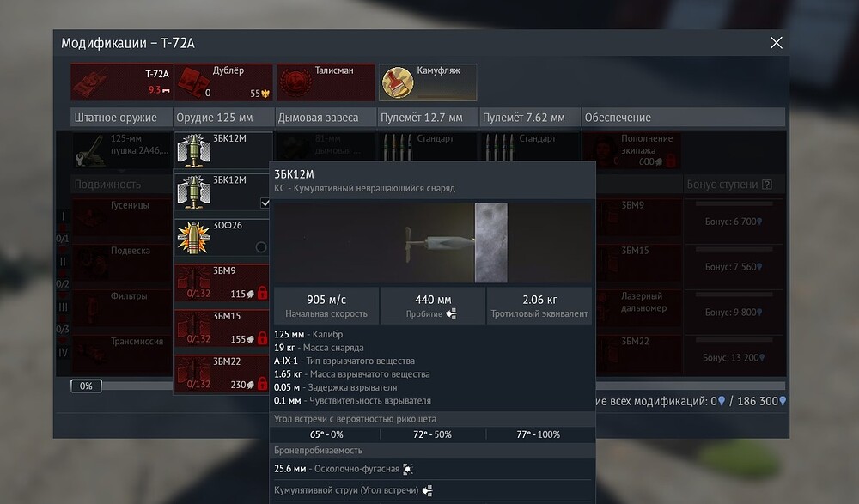Screen dimensions: 859x504
Task: Click the Бонус: 7 560 tier bonus
Action: pyautogui.click(x=734, y=267)
